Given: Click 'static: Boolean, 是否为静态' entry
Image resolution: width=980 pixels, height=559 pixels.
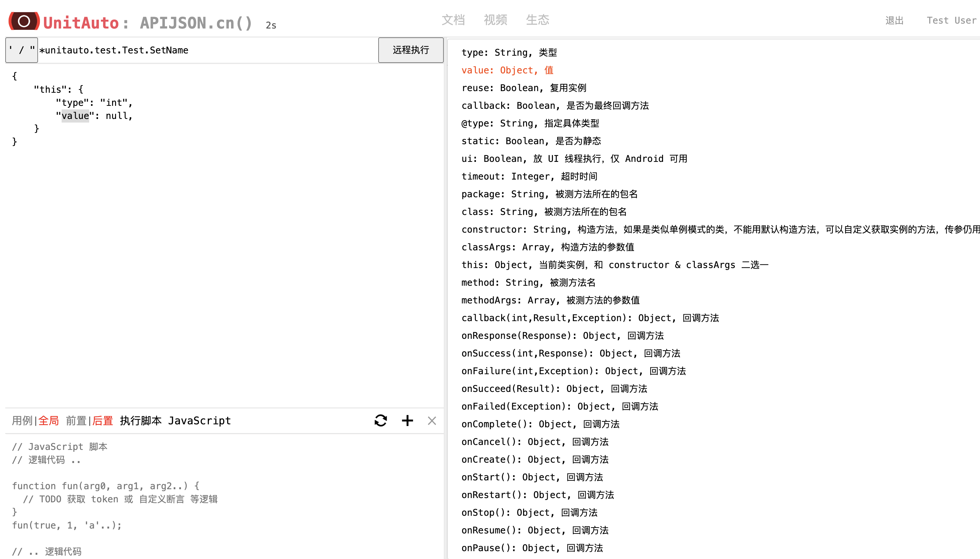Looking at the screenshot, I should pos(531,141).
